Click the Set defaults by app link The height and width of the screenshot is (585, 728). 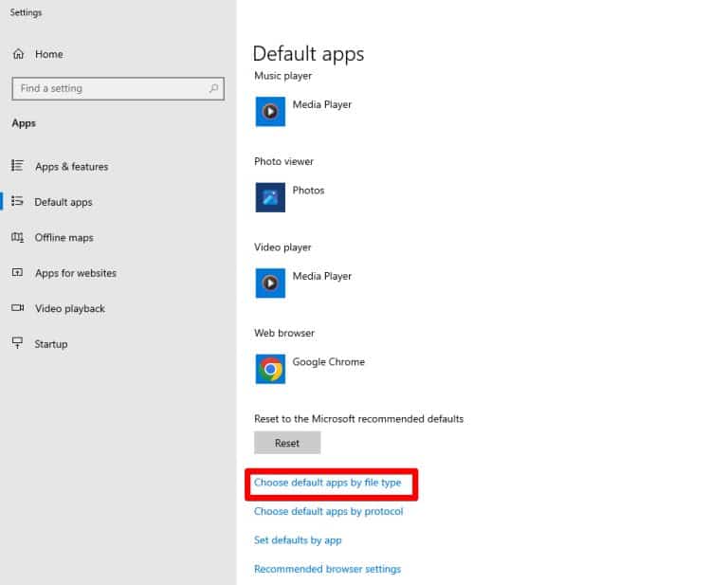click(298, 540)
